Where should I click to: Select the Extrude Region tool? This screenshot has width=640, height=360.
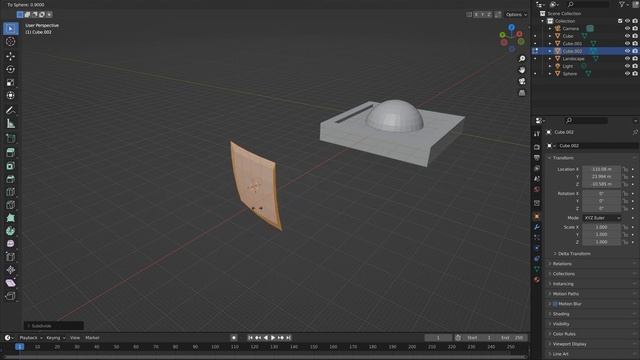[11, 153]
